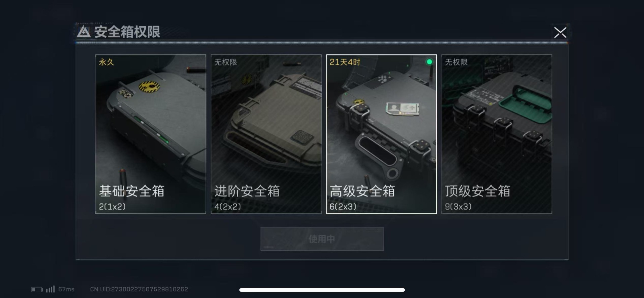The height and width of the screenshot is (298, 644).
Task: Click the 21天4时 remaining time label
Action: (x=345, y=62)
